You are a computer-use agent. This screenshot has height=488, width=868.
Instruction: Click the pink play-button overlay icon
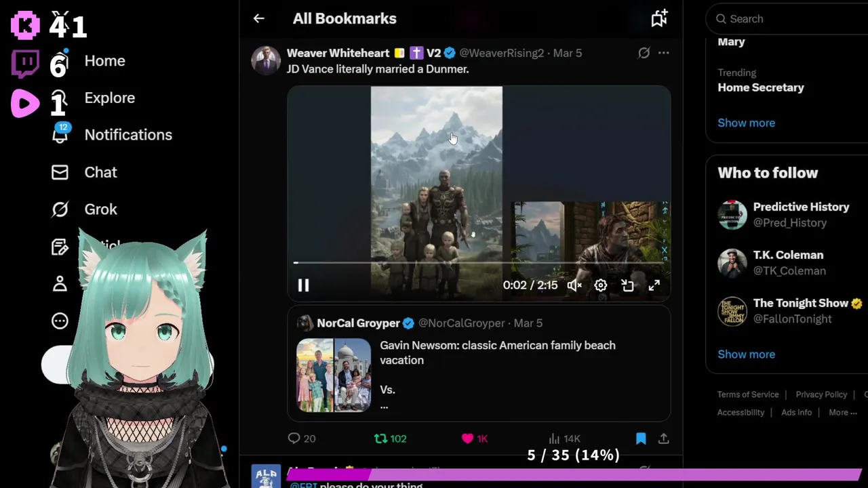click(25, 104)
